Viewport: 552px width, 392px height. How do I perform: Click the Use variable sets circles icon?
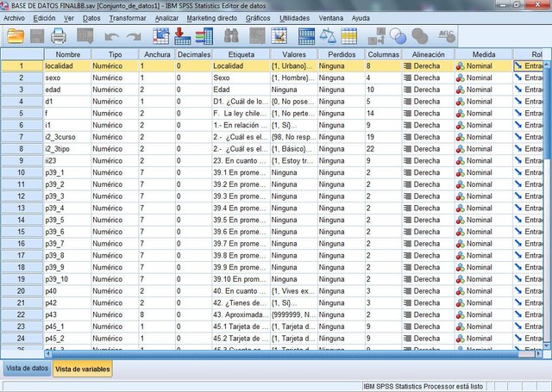pos(398,36)
